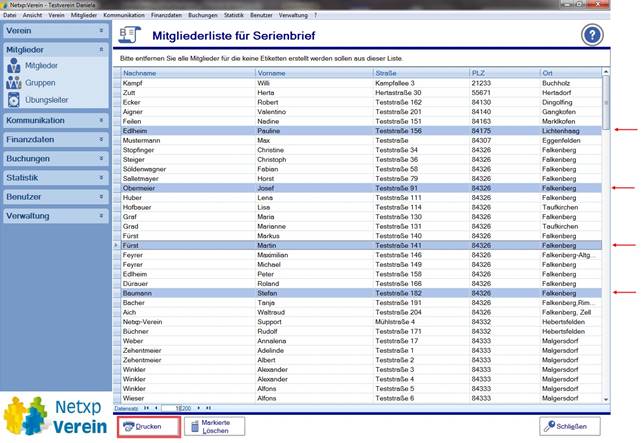The width and height of the screenshot is (643, 443).
Task: Expand the Verein sidebar panel
Action: pos(56,31)
